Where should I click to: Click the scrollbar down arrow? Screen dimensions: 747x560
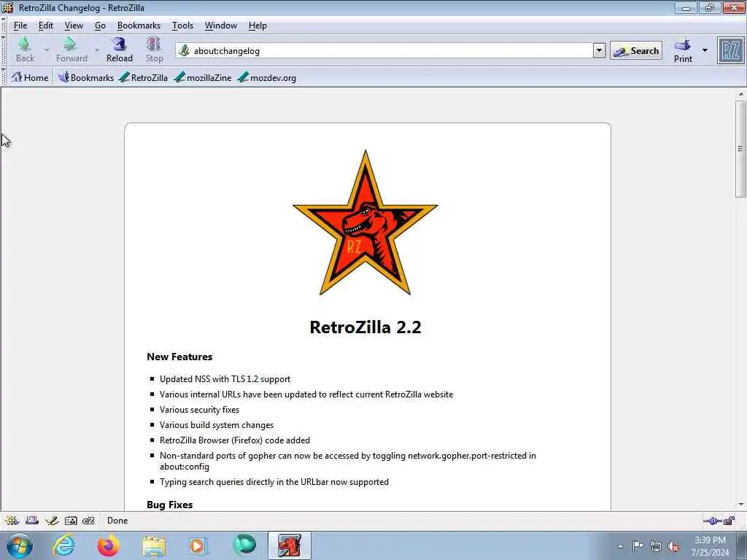pyautogui.click(x=740, y=505)
